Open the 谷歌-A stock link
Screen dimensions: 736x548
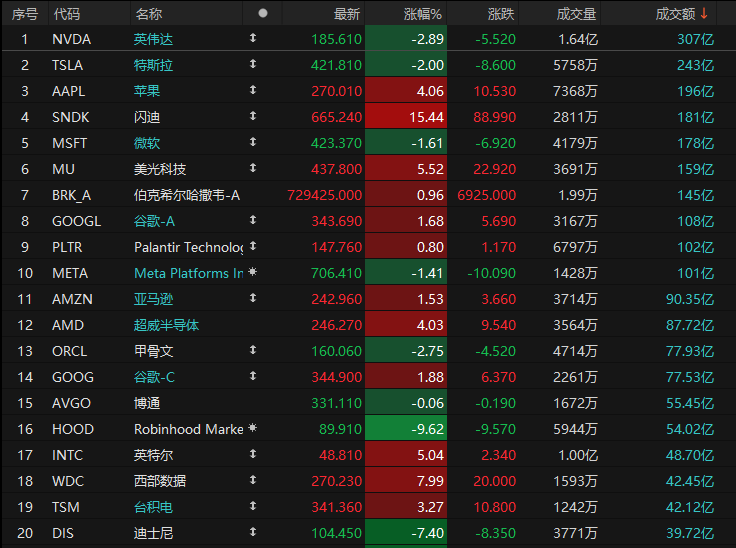154,221
